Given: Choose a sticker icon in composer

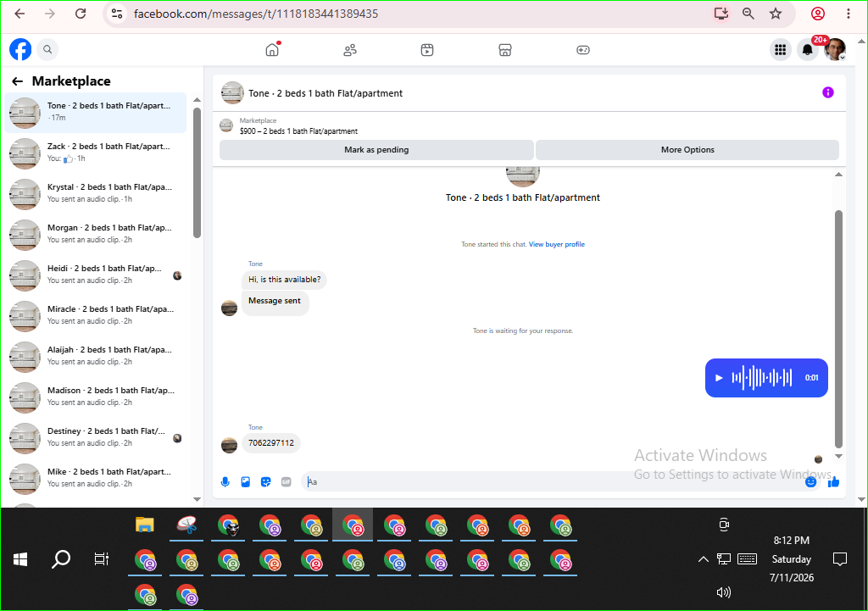Looking at the screenshot, I should [266, 482].
